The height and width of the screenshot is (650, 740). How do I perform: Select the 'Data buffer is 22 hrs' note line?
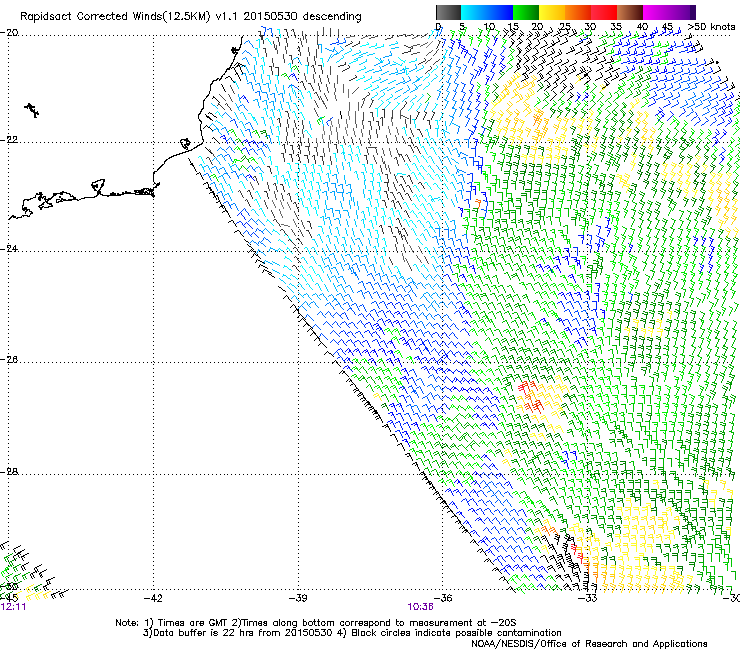[x=352, y=633]
